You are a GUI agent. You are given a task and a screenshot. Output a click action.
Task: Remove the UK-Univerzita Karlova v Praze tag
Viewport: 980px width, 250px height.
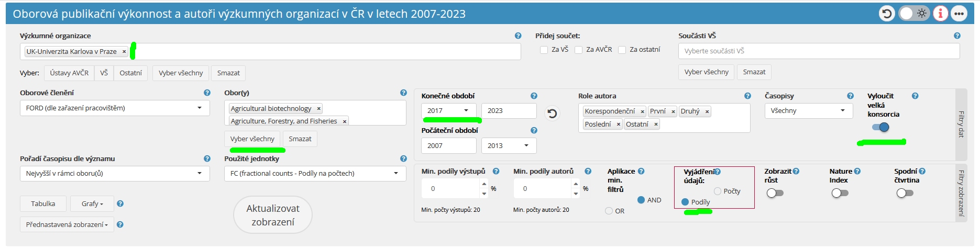pos(124,52)
